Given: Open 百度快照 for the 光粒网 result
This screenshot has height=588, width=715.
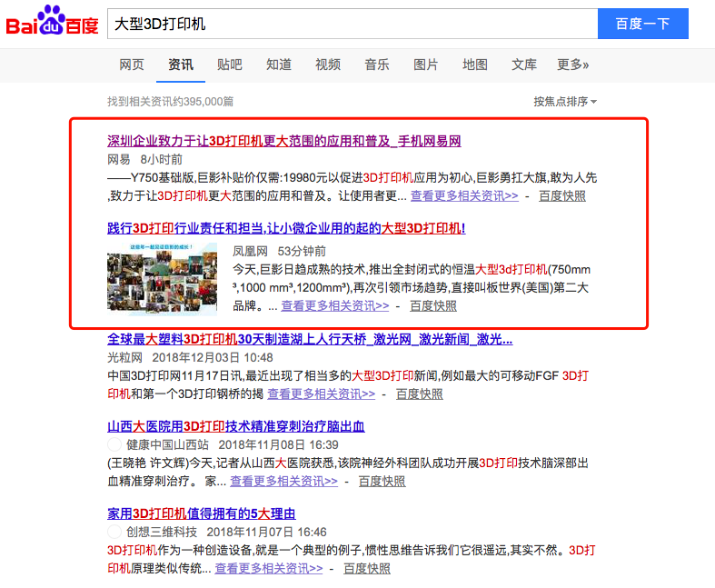Looking at the screenshot, I should (420, 394).
